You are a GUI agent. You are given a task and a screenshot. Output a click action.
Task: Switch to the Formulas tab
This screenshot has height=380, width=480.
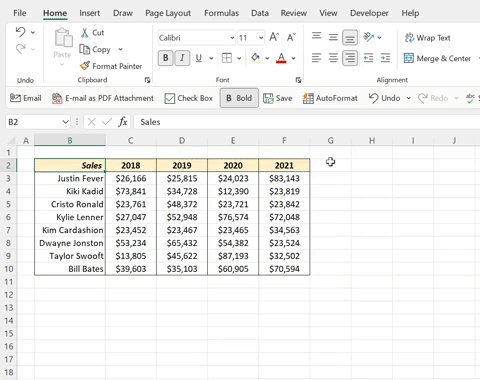pyautogui.click(x=221, y=13)
